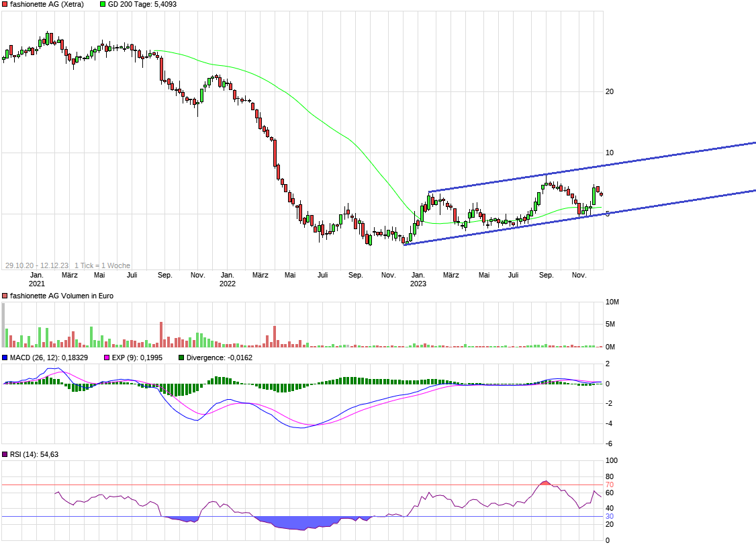This screenshot has width=756, height=547.
Task: Click the "29.10.20 - 12.12.23" date range text
Action: (36, 265)
